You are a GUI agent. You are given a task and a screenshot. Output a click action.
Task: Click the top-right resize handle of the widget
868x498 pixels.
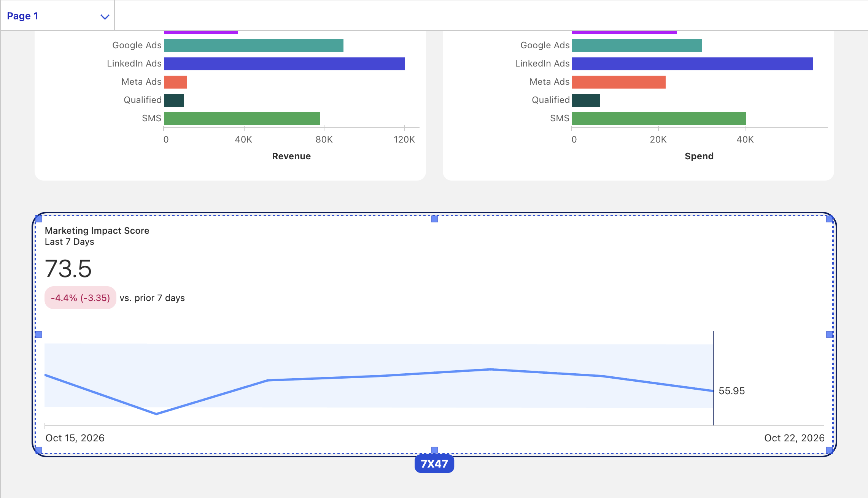[x=830, y=219]
